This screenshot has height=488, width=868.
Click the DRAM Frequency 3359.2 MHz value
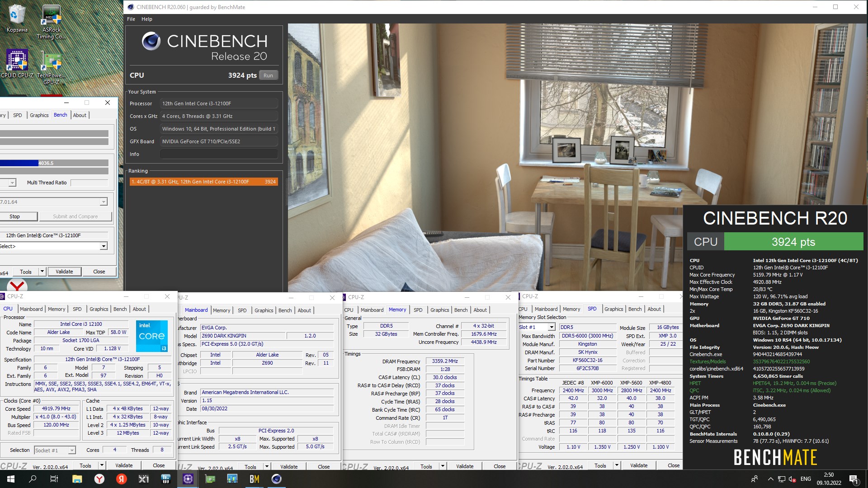coord(445,361)
